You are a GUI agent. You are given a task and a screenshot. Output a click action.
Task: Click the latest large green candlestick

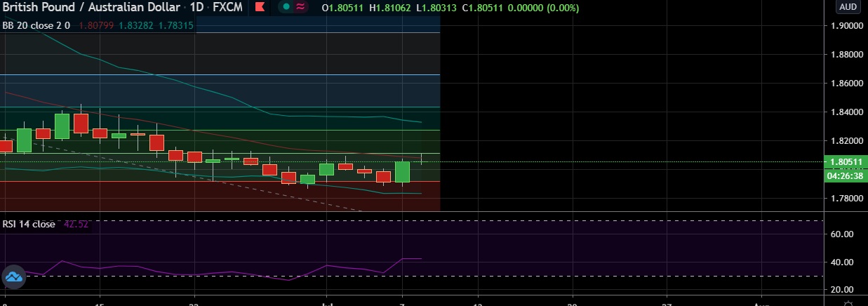pos(402,172)
